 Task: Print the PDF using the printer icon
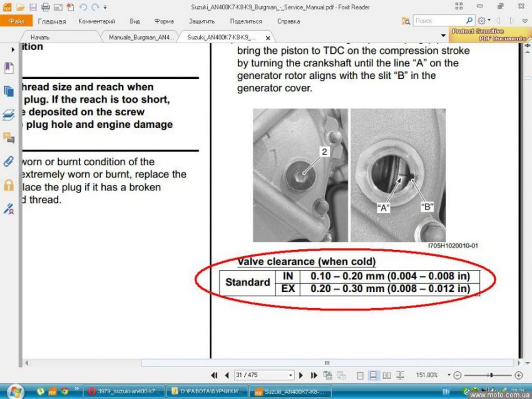[46, 7]
